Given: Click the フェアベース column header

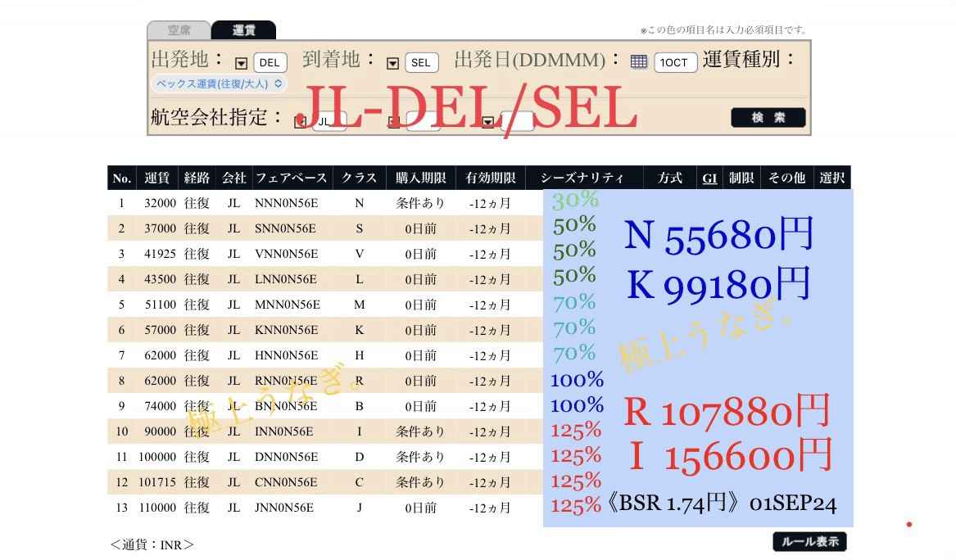Looking at the screenshot, I should [x=291, y=178].
